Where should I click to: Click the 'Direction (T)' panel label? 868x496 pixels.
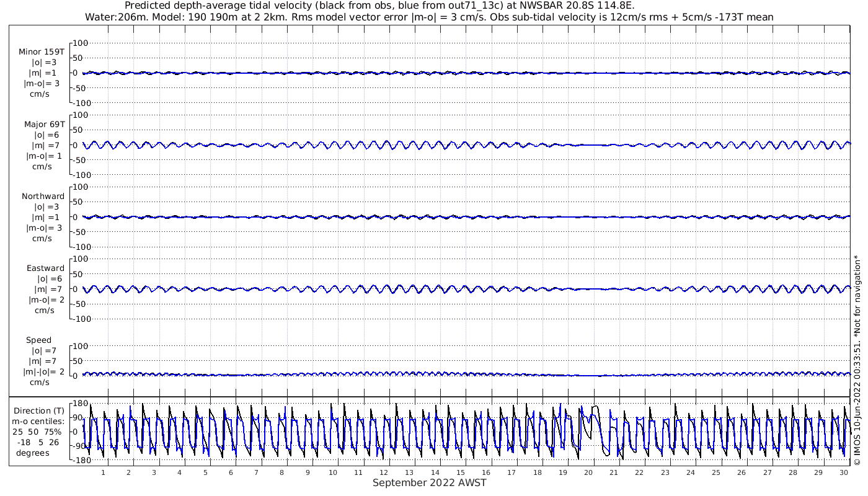39,410
